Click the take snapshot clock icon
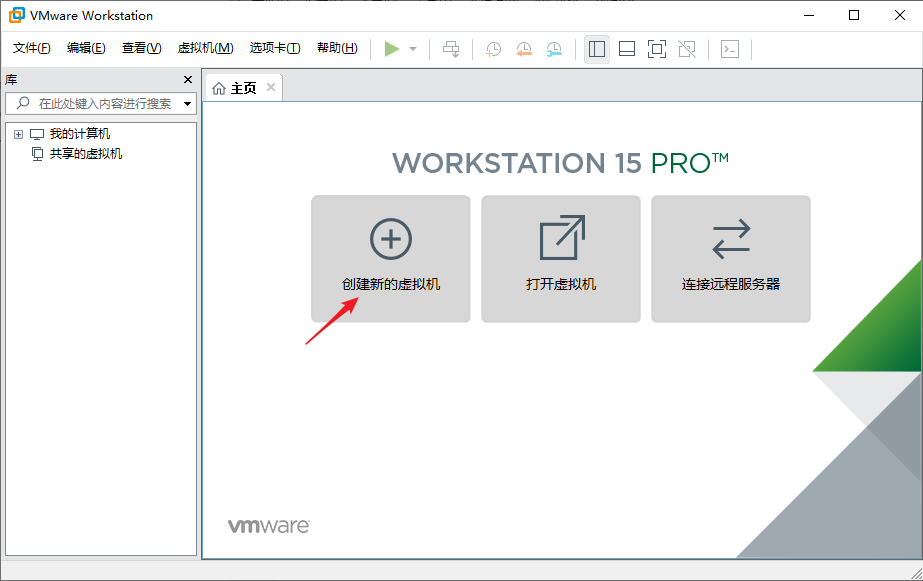Screen dimensions: 923x581 494,49
